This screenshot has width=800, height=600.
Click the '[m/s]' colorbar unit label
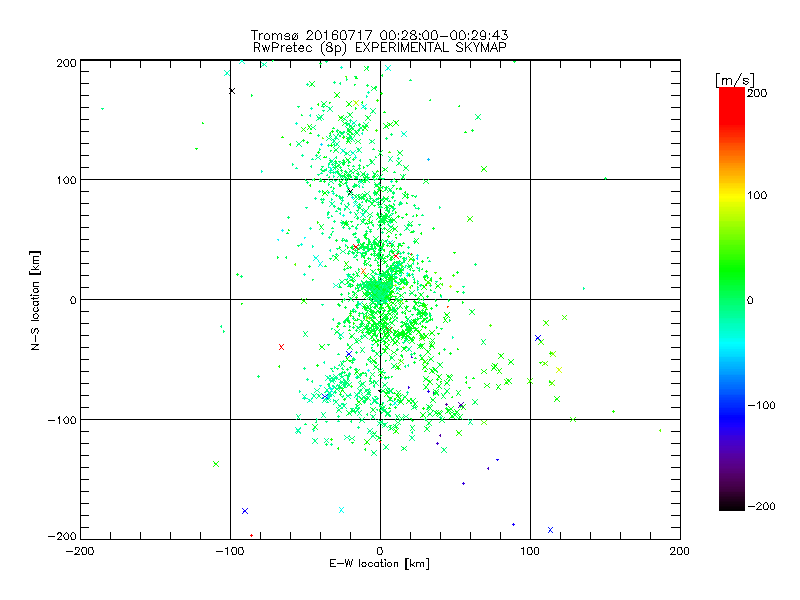[x=735, y=80]
